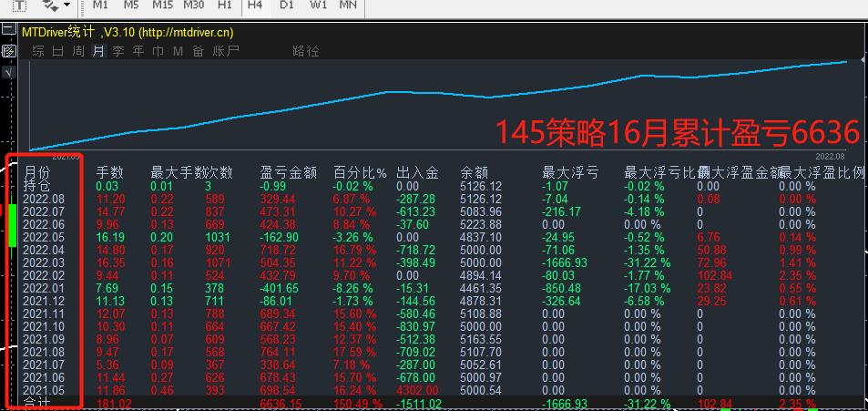Screen dimensions: 868x411
Task: Click profit value 764.11 for 2021.08
Action: point(277,352)
